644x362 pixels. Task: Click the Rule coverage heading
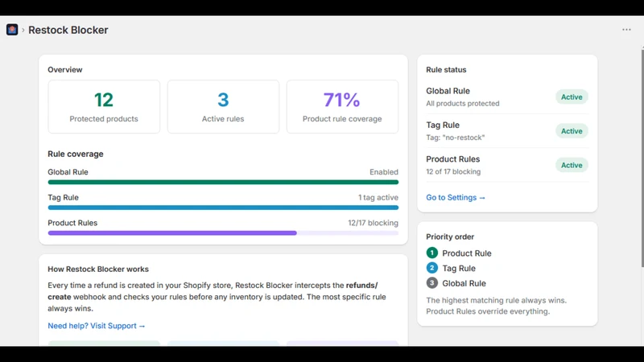point(76,154)
